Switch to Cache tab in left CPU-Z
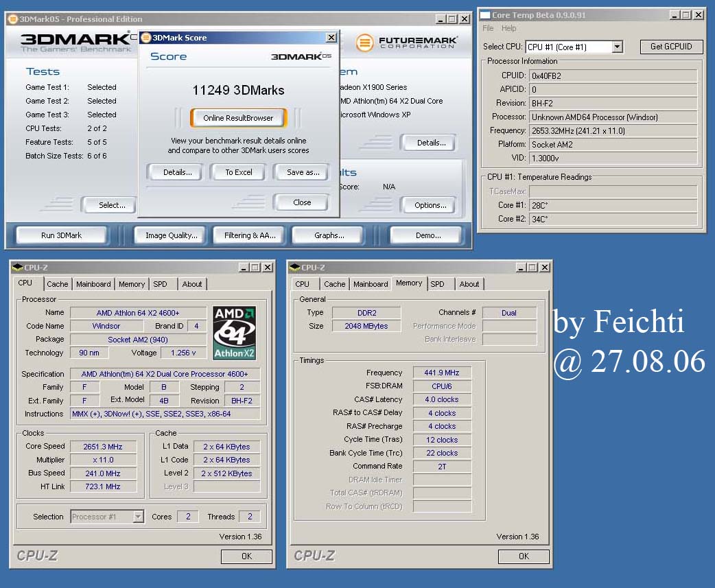Image resolution: width=715 pixels, height=588 pixels. pyautogui.click(x=58, y=284)
